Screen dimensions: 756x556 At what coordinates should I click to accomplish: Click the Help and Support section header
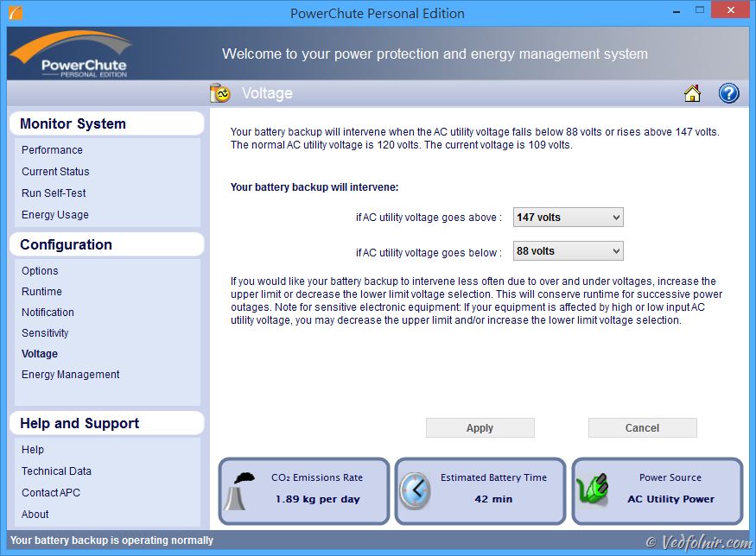coord(107,424)
